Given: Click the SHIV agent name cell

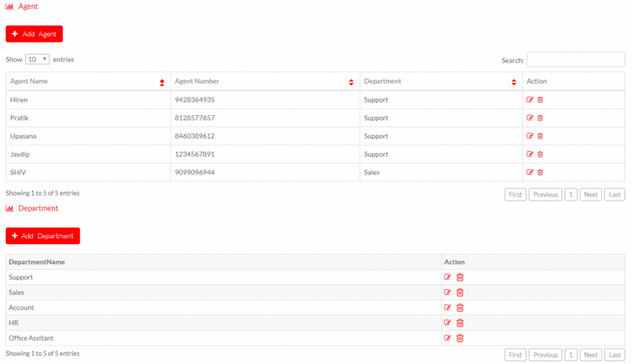Looking at the screenshot, I should (88, 172).
